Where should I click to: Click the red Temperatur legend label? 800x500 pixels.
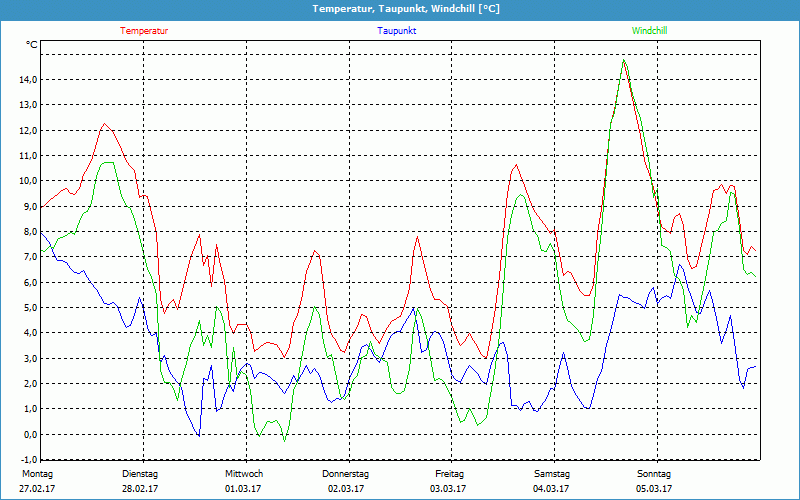(144, 31)
